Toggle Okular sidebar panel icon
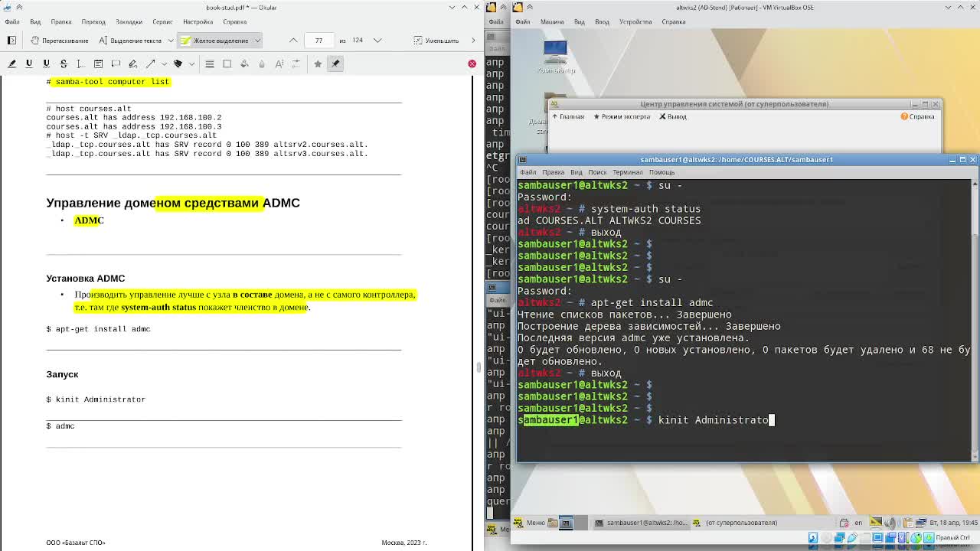 (11, 40)
